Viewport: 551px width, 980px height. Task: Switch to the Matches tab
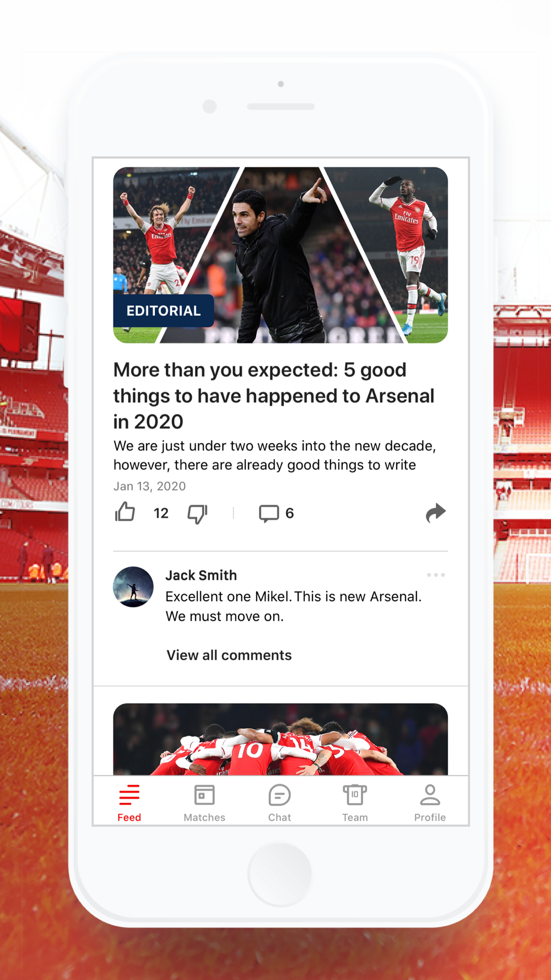click(x=204, y=803)
